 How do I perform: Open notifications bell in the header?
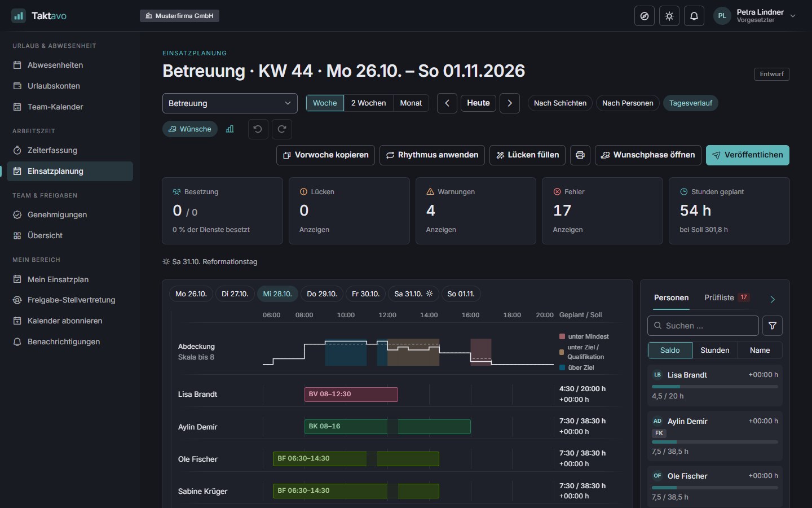click(694, 16)
